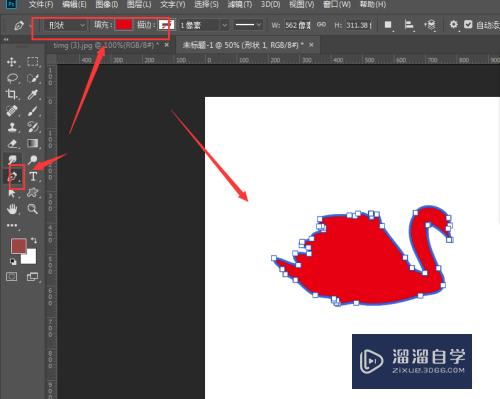Image resolution: width=500 pixels, height=399 pixels.
Task: Select the History Brush tool
Action: pos(33,127)
